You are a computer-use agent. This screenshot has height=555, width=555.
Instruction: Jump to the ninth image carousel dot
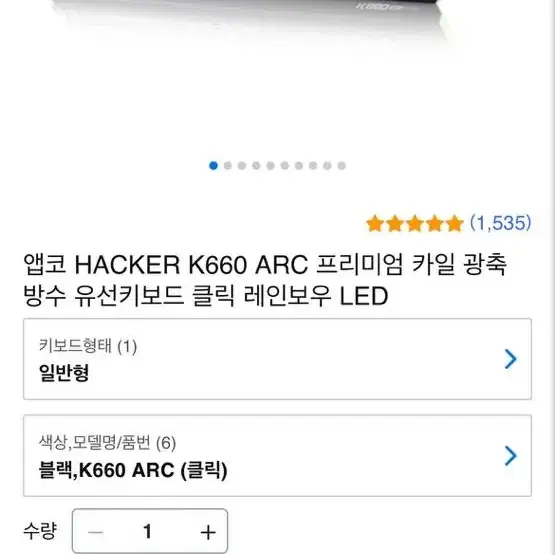327,166
